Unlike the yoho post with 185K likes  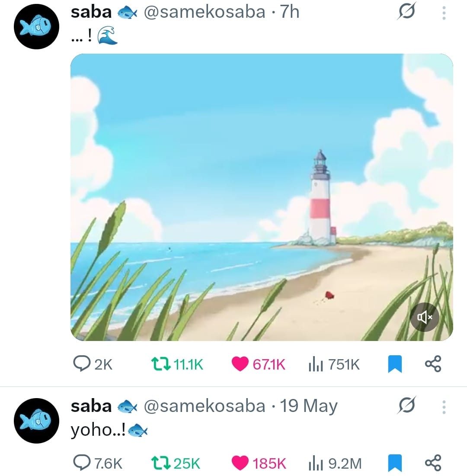click(259, 463)
